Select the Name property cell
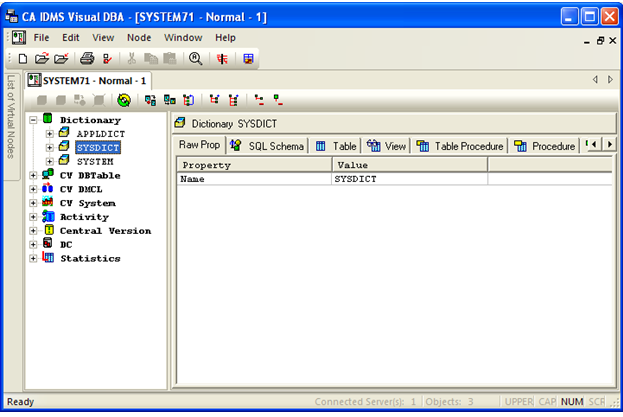623x417 pixels. tap(254, 179)
